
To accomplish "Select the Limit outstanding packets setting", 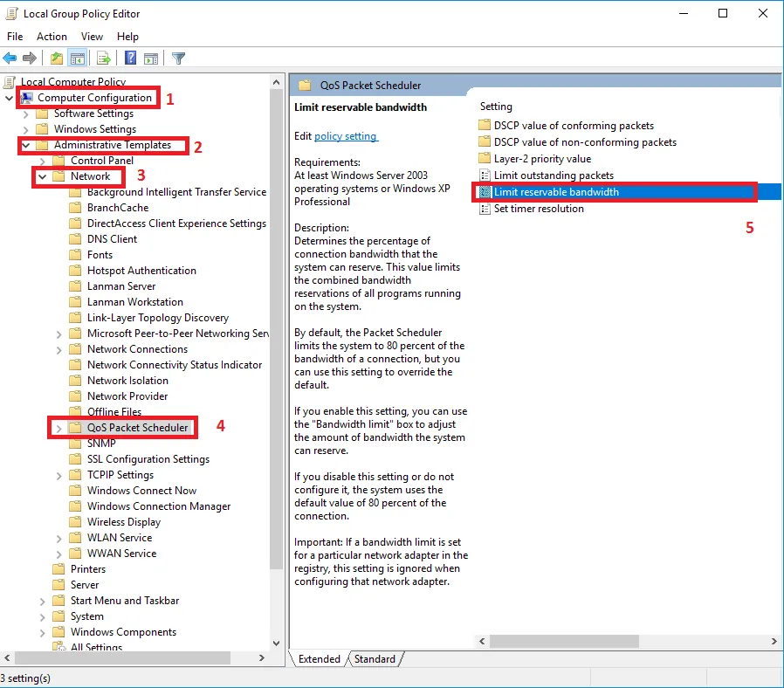I will [553, 175].
